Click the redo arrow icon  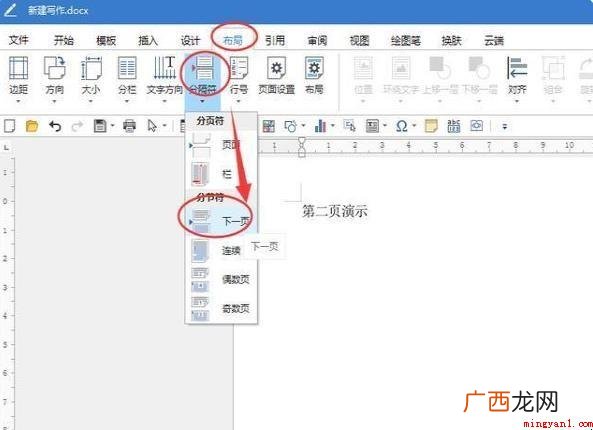point(78,126)
